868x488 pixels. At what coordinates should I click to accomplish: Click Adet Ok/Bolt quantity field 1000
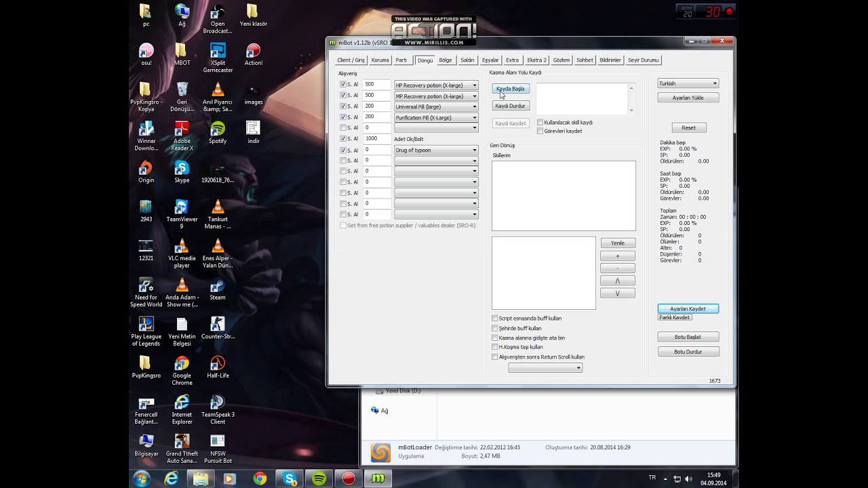[376, 139]
